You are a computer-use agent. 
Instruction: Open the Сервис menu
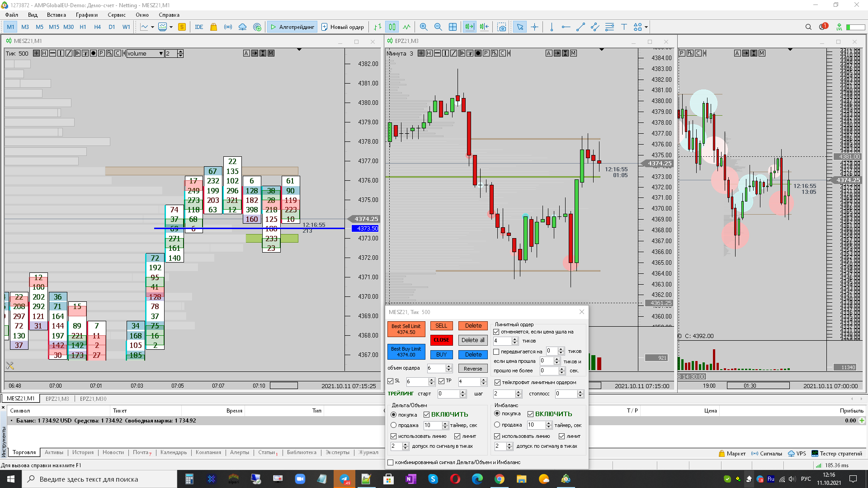116,15
